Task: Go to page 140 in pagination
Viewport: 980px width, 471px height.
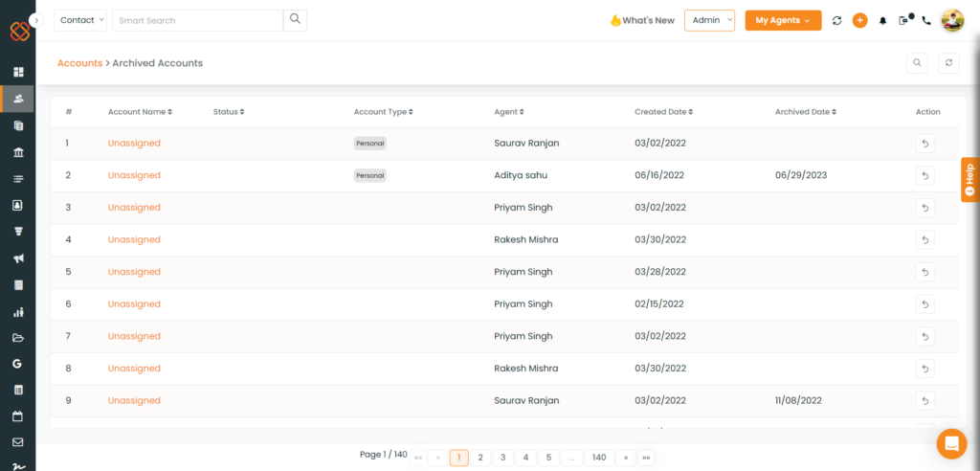Action: 599,458
